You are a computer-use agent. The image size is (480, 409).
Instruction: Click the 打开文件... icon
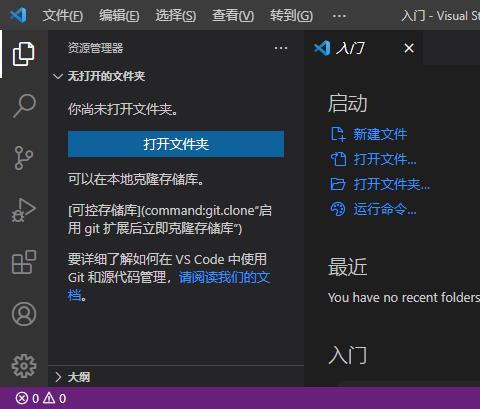coord(338,159)
